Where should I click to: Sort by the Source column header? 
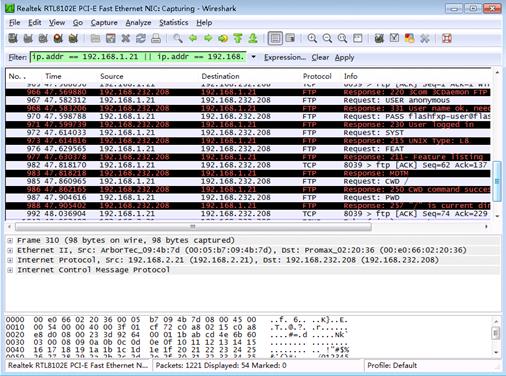point(112,76)
